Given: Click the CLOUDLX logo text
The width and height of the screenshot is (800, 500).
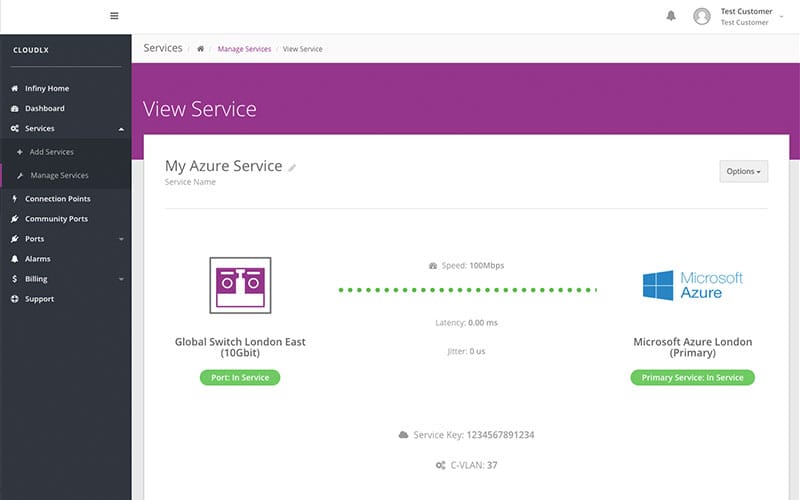Looking at the screenshot, I should click(31, 50).
